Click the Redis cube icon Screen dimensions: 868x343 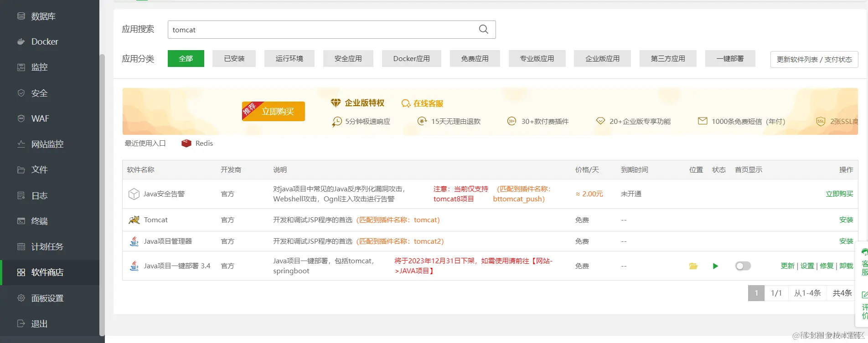(186, 143)
